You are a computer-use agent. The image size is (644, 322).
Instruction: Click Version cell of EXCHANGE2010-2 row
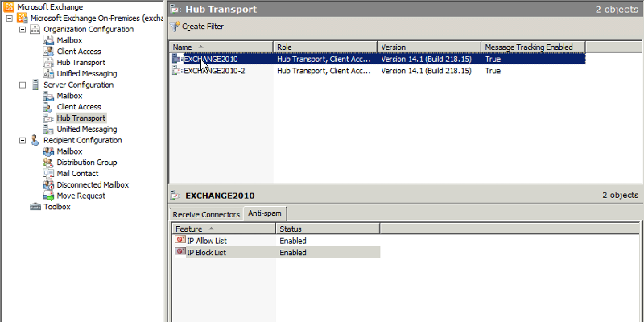427,71
